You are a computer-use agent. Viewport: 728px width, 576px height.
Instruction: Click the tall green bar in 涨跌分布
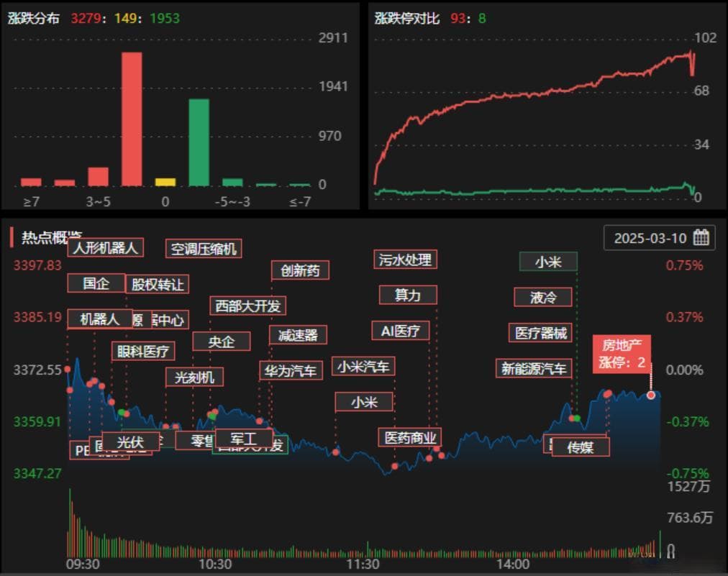point(199,142)
